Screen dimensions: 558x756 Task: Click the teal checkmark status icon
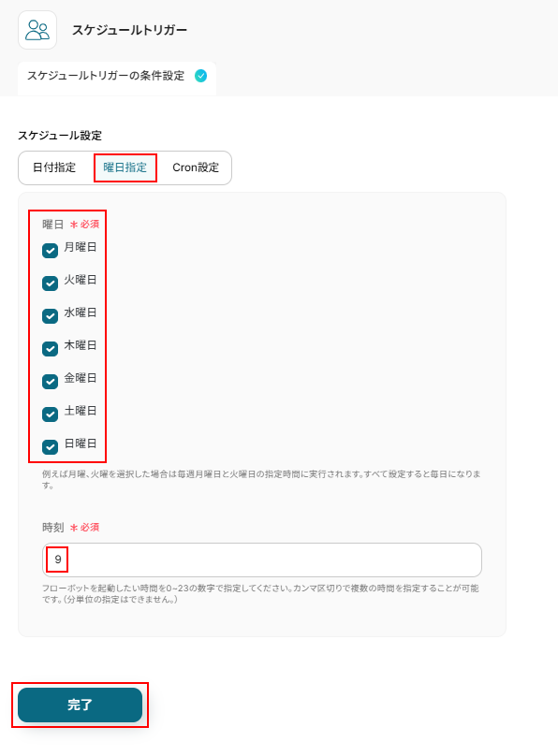pyautogui.click(x=200, y=76)
